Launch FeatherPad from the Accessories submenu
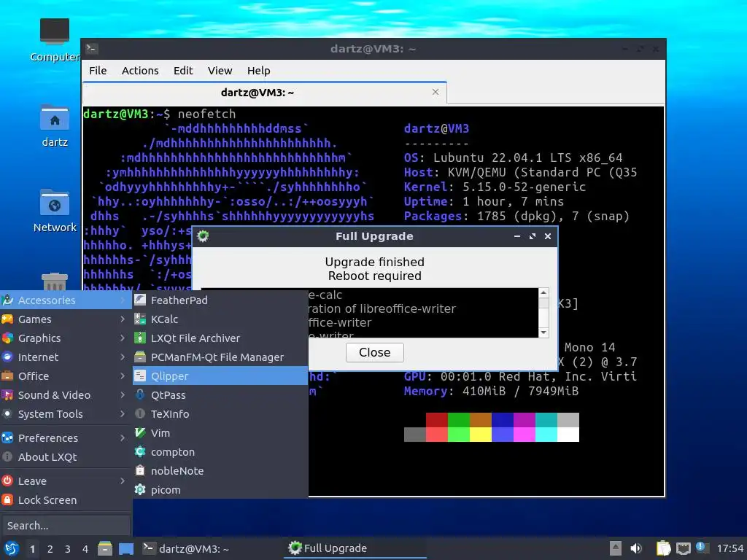The width and height of the screenshot is (747, 560). point(220,300)
